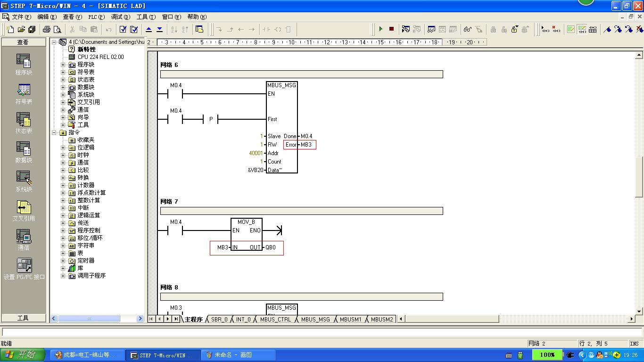This screenshot has width=644, height=362.
Task: Click the Run PLC green arrow icon
Action: point(380,29)
